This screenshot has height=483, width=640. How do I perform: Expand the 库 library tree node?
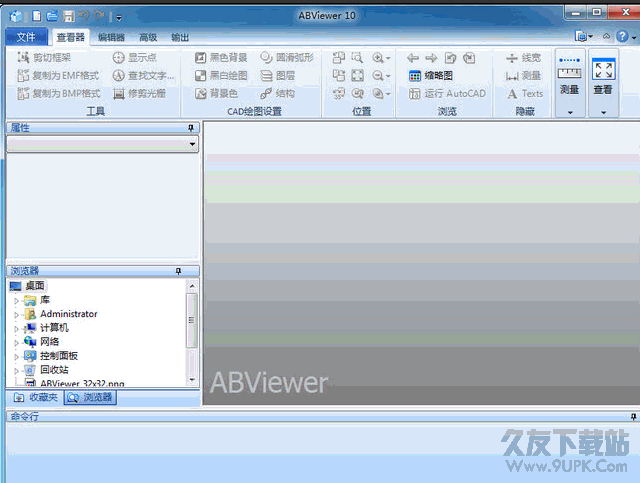(x=16, y=301)
